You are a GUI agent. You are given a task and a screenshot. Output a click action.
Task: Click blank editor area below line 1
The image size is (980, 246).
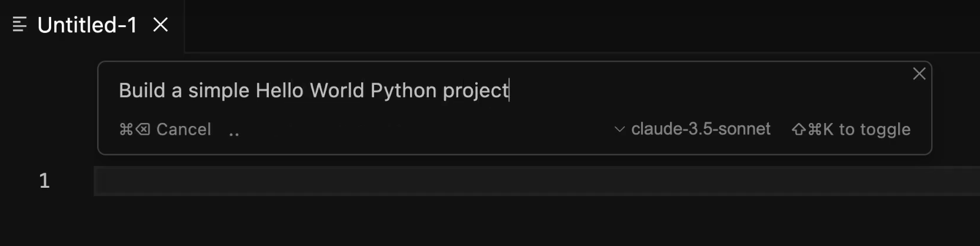536,221
